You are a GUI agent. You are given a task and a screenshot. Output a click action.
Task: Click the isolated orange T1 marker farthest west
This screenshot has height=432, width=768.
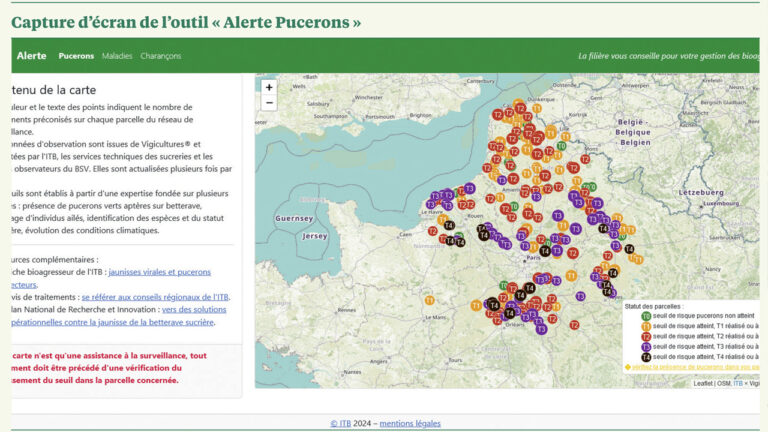click(430, 299)
